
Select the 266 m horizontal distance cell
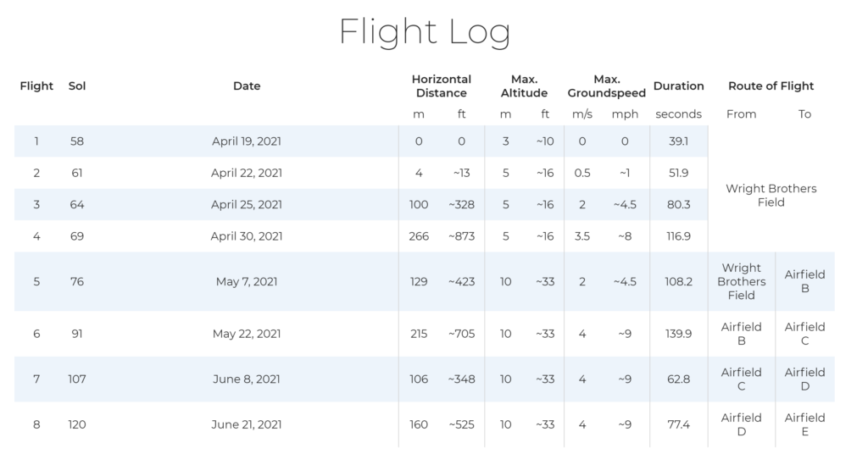click(x=419, y=236)
